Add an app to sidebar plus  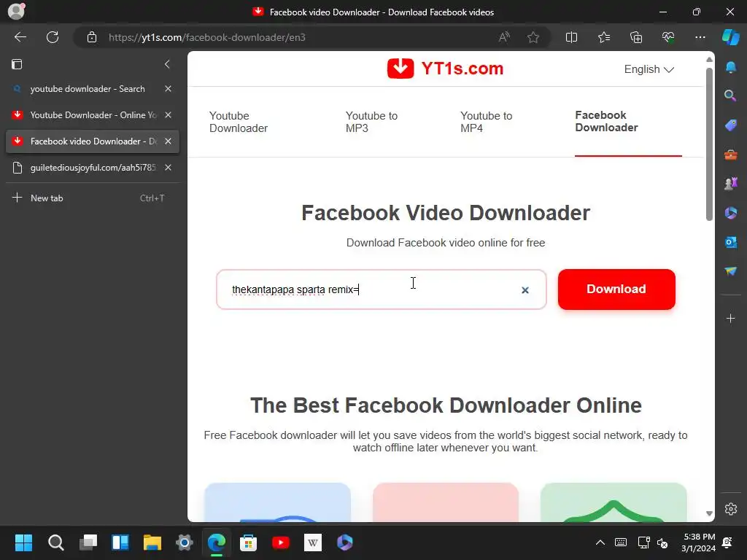click(731, 318)
